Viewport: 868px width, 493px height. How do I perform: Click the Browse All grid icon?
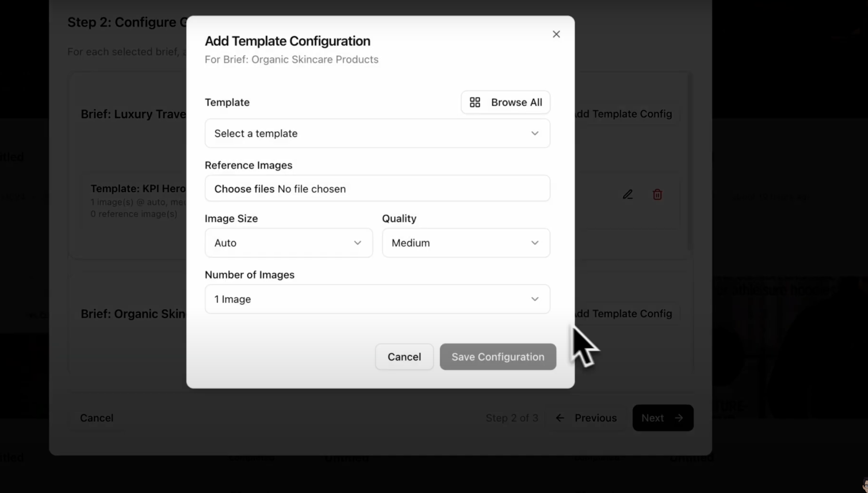475,102
